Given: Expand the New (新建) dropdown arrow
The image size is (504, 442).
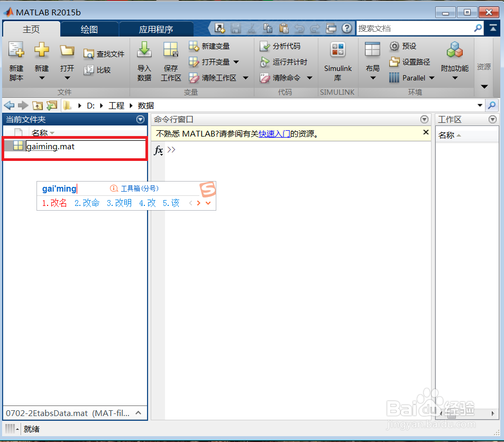Looking at the screenshot, I should tap(42, 78).
